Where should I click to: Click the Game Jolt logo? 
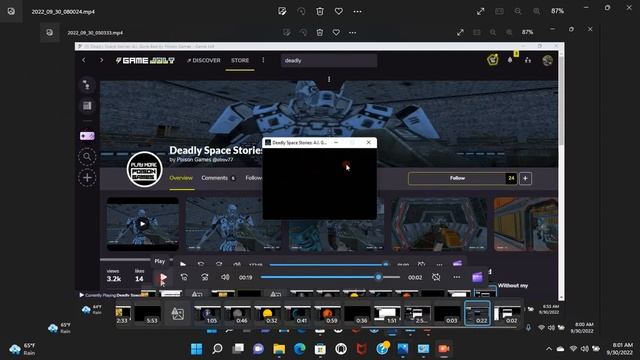[x=145, y=60]
